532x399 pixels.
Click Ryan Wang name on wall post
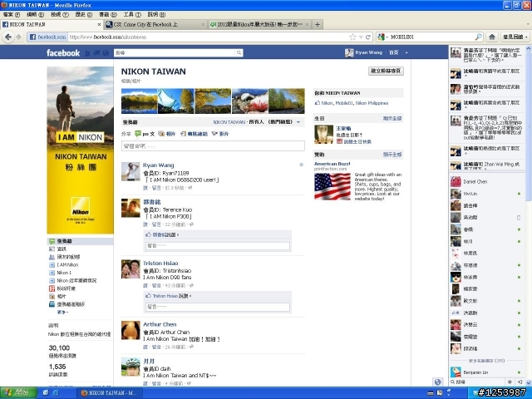point(158,165)
